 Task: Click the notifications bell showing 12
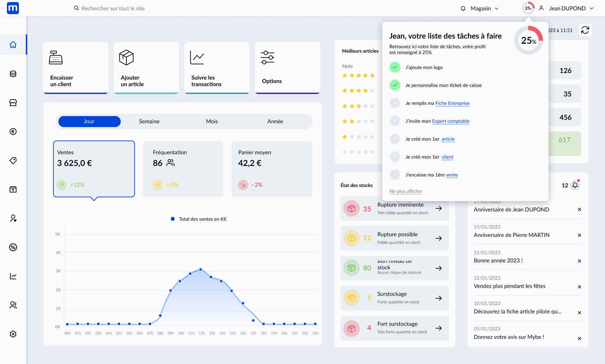click(x=575, y=185)
